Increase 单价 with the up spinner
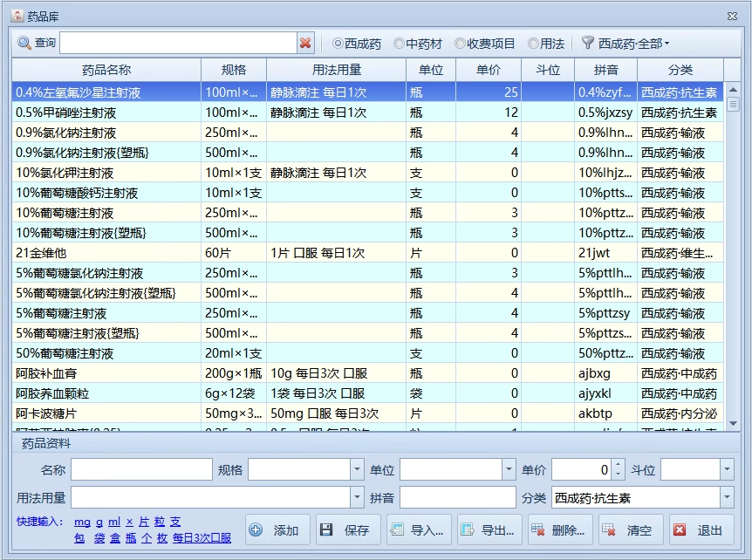The image size is (752, 560). [619, 465]
